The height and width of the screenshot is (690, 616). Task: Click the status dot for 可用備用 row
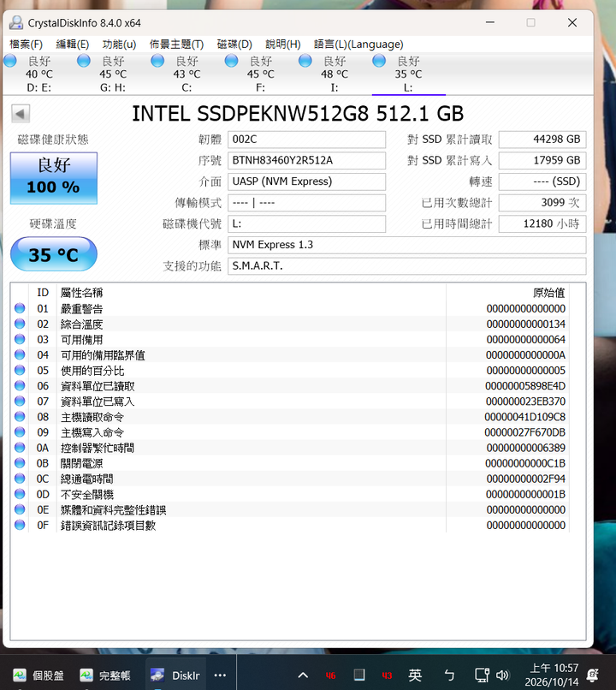[x=20, y=339]
